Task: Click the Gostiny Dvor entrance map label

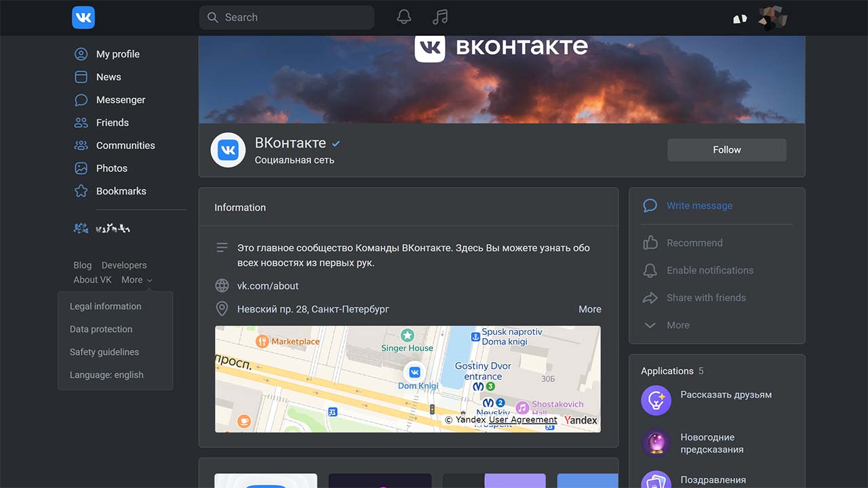Action: click(x=483, y=371)
